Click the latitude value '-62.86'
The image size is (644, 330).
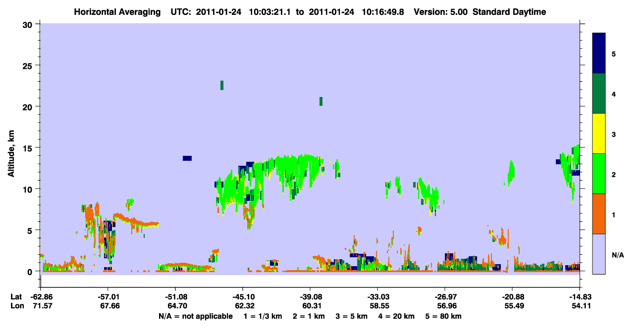pyautogui.click(x=41, y=296)
